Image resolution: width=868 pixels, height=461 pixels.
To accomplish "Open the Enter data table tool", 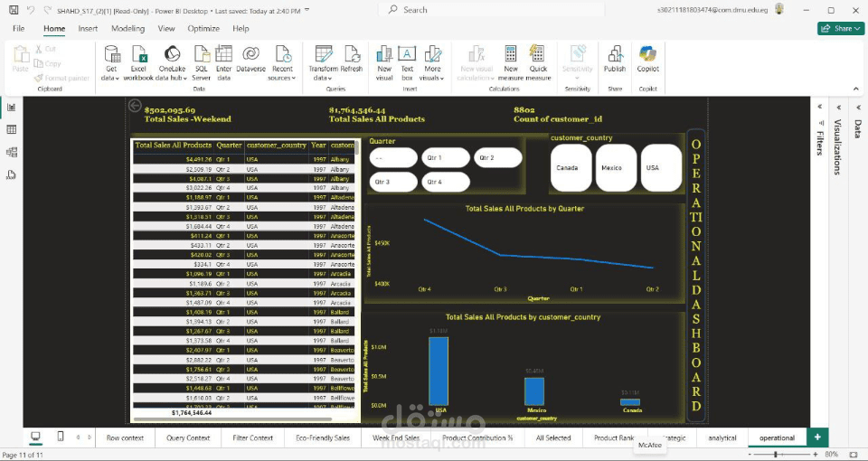I will (x=223, y=63).
